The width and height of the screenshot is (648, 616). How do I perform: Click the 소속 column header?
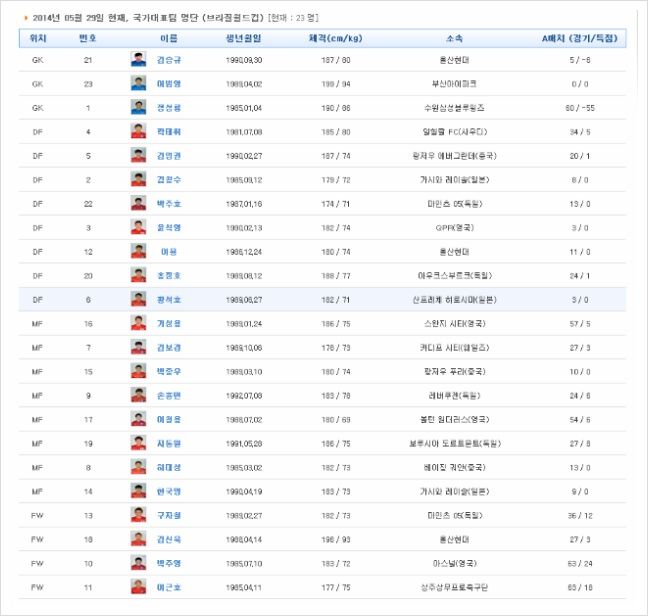(x=454, y=38)
